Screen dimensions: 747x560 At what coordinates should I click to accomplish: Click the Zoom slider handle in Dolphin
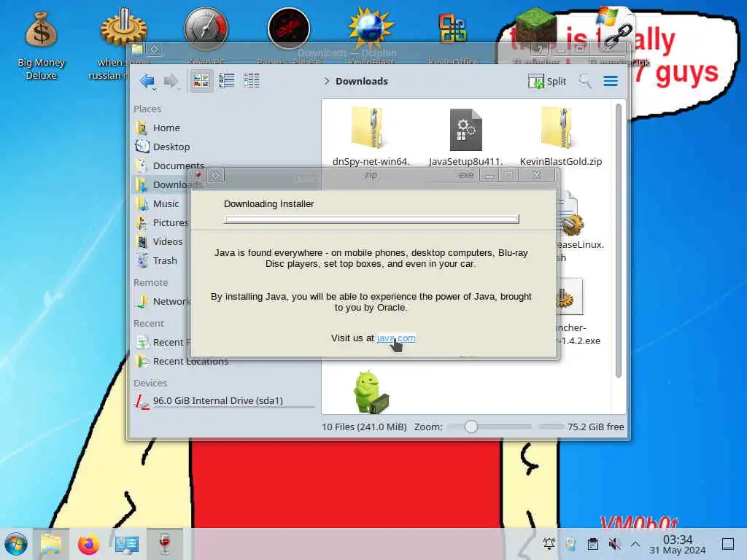tap(471, 427)
